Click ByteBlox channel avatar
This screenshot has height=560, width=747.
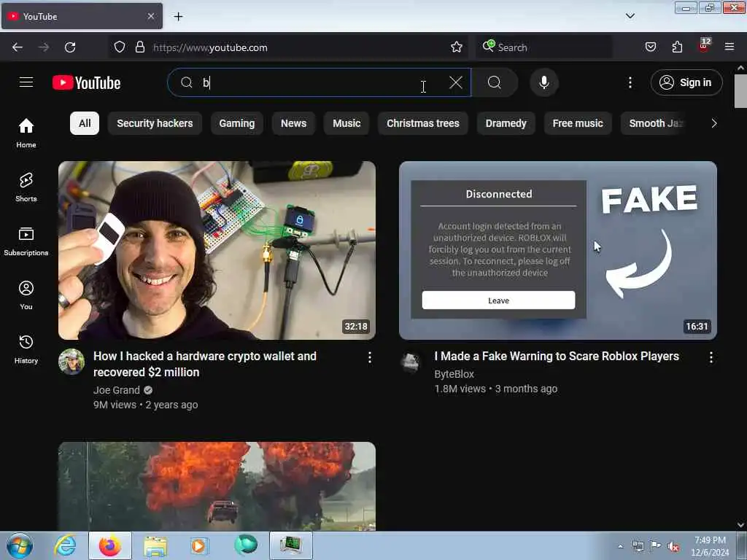pos(411,363)
